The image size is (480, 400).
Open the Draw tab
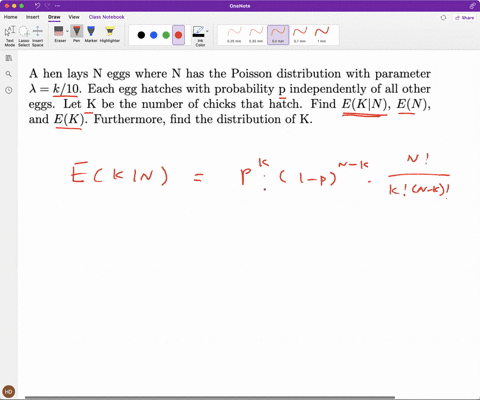coord(54,17)
